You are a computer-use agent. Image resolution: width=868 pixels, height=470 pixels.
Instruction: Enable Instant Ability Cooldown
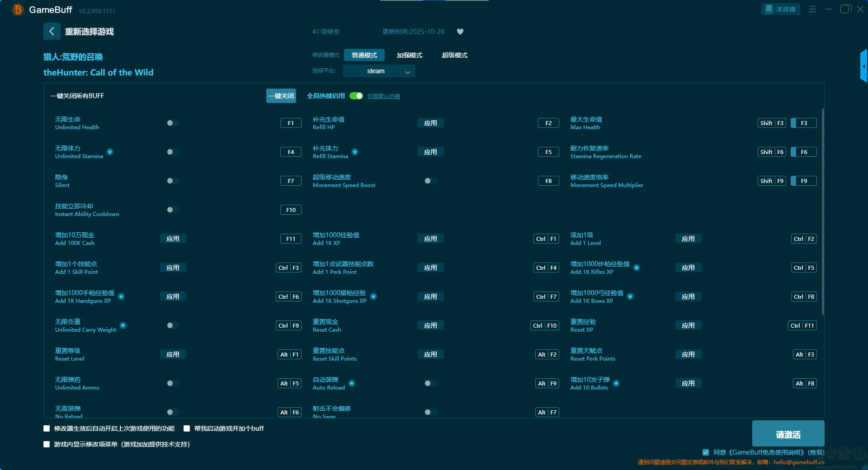(173, 210)
